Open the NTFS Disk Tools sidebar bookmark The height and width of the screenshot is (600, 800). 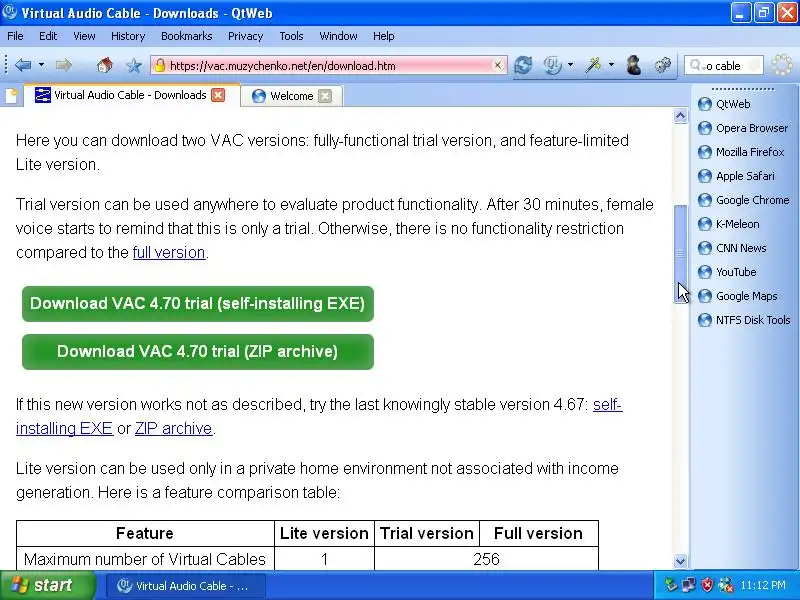(x=744, y=320)
